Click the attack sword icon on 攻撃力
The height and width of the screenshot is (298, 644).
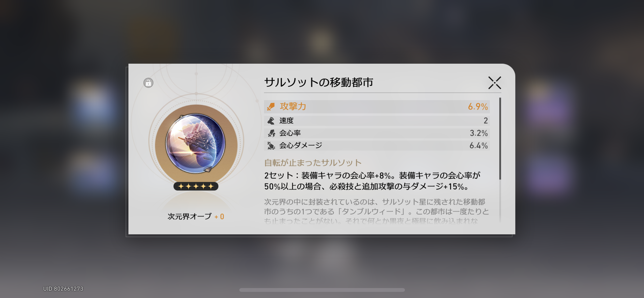click(x=271, y=106)
